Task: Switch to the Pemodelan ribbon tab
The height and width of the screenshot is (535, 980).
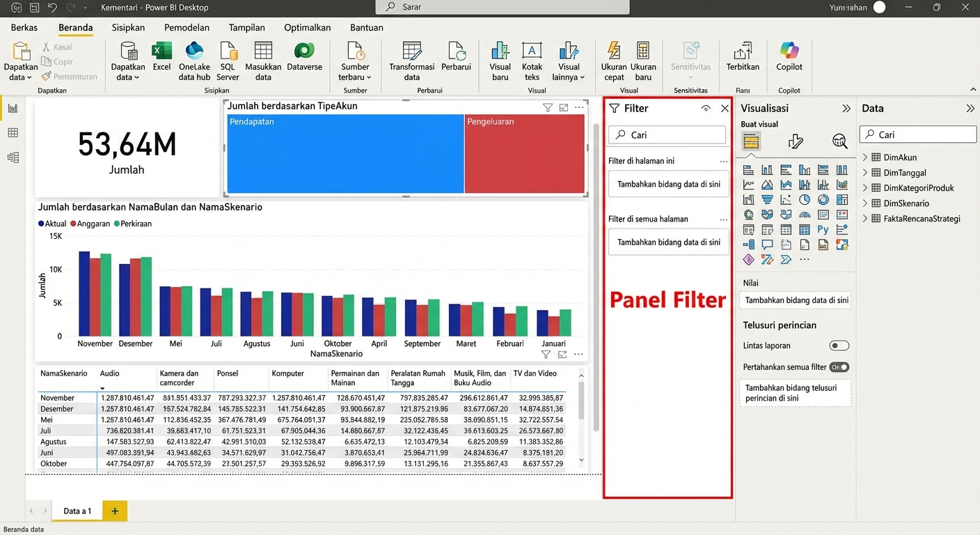Action: click(187, 28)
